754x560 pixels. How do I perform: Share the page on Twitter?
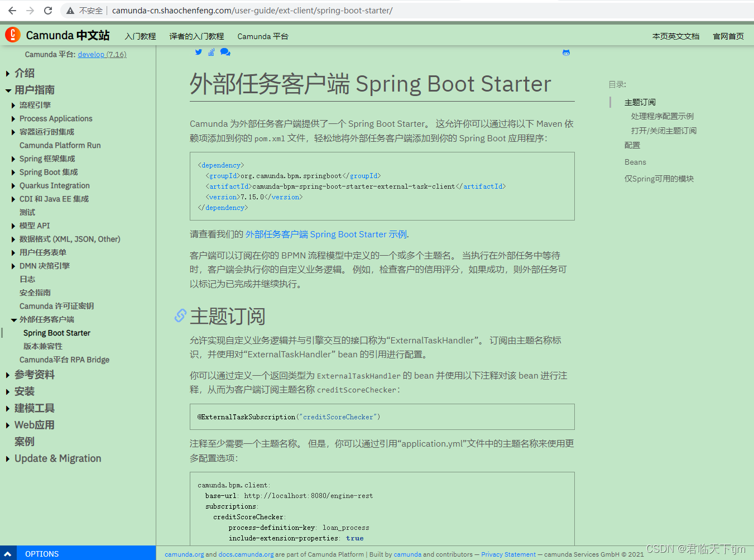pos(198,52)
